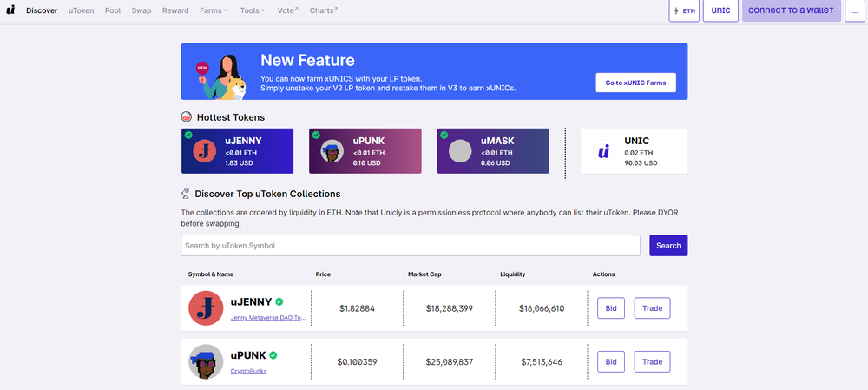The height and width of the screenshot is (390, 868).
Task: Open the Reward page
Action: [x=175, y=10]
